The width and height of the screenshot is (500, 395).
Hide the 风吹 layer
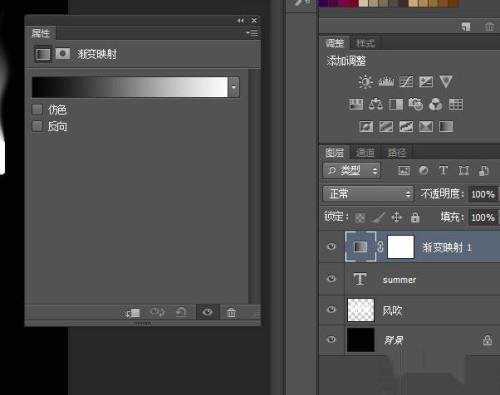[x=331, y=309]
